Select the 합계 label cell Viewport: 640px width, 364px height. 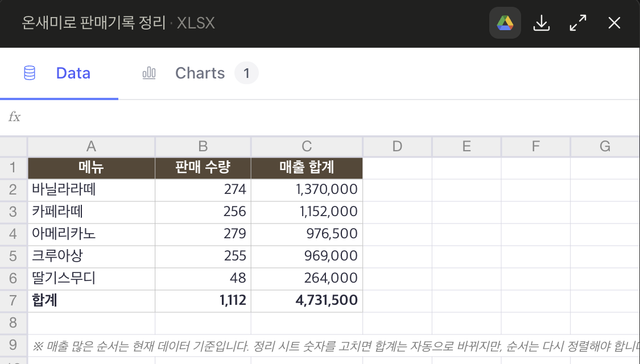point(91,300)
